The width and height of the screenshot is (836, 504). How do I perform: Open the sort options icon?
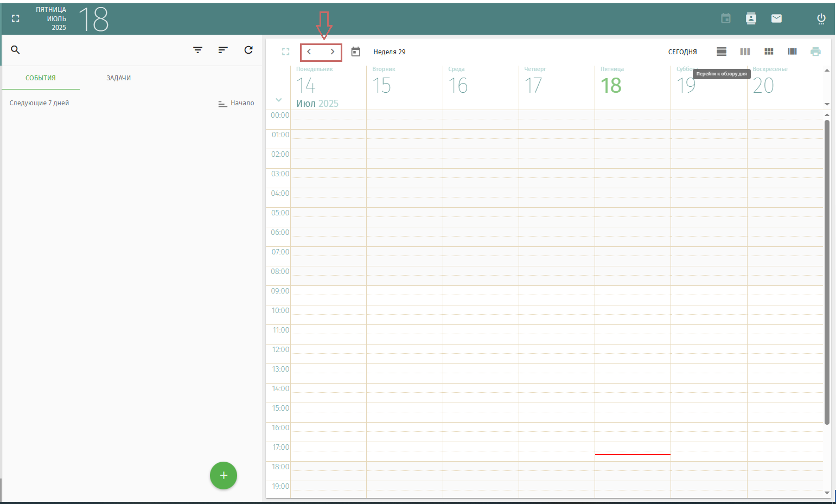223,50
